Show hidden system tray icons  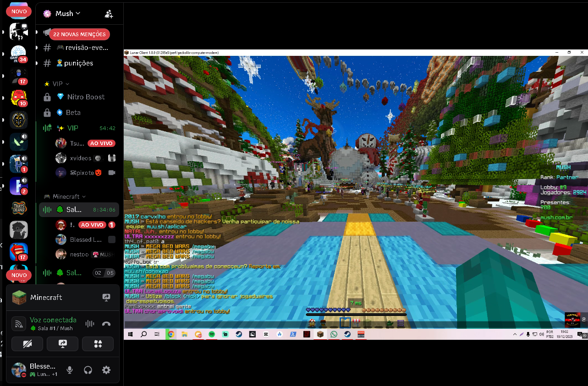click(516, 335)
